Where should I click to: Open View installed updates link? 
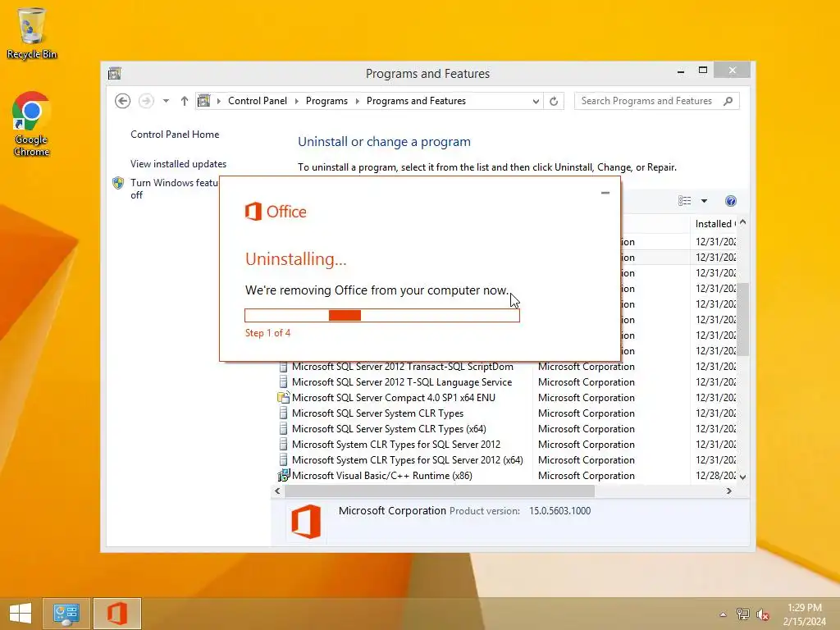(x=178, y=164)
